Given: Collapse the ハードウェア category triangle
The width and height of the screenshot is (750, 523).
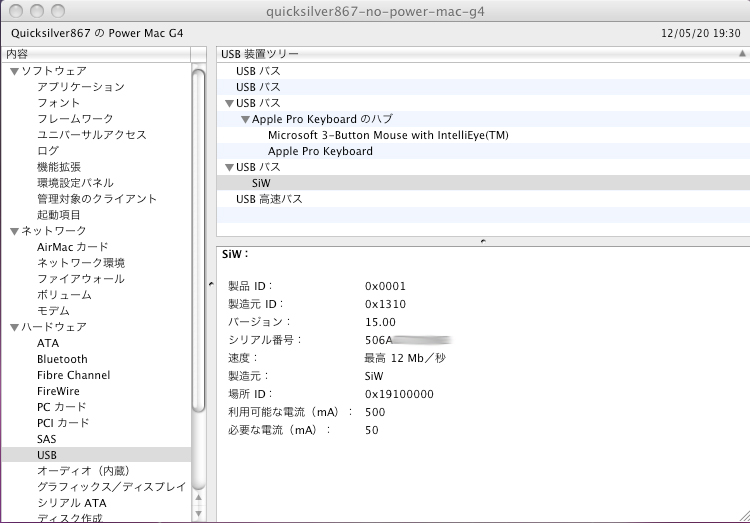Looking at the screenshot, I should pyautogui.click(x=14, y=327).
